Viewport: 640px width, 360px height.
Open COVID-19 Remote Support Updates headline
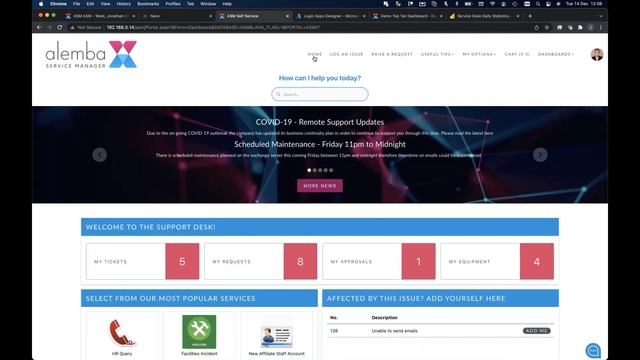coord(320,122)
